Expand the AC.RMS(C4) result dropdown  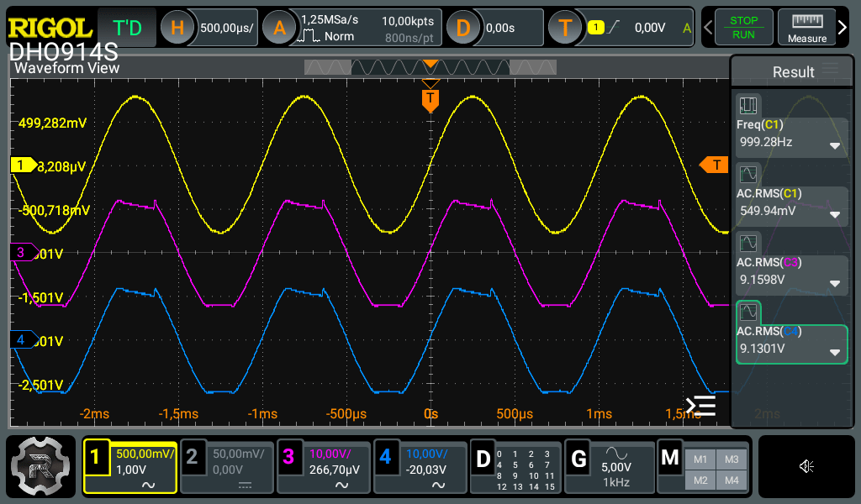tap(835, 353)
